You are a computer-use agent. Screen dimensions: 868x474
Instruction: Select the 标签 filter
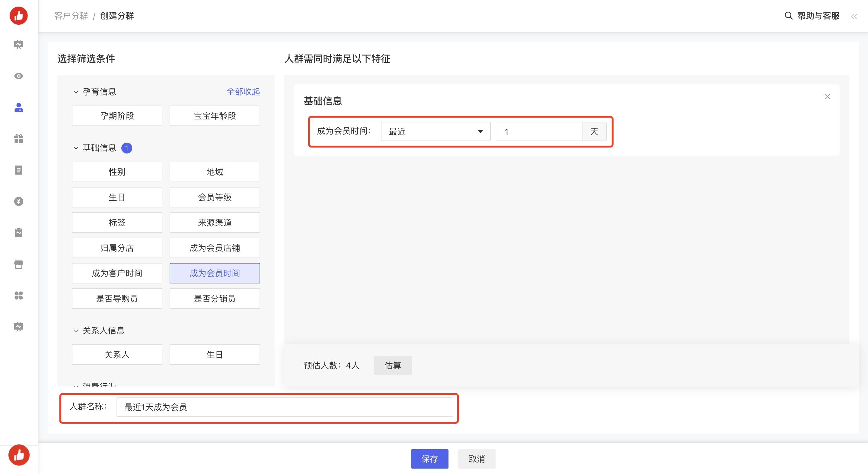(117, 222)
